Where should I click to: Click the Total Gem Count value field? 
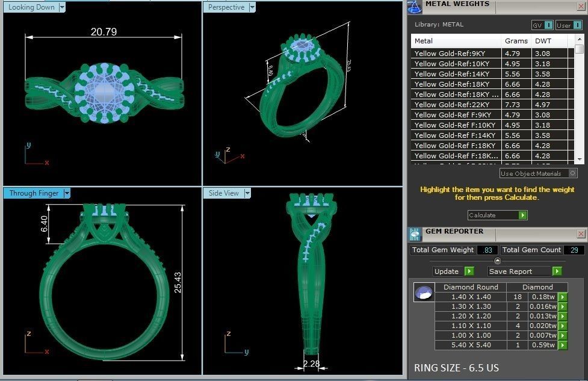(x=574, y=250)
